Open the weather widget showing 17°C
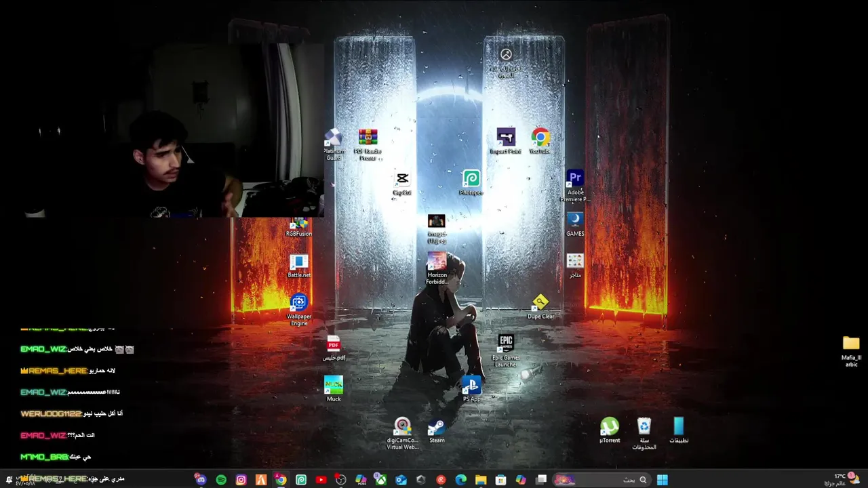 pos(842,479)
